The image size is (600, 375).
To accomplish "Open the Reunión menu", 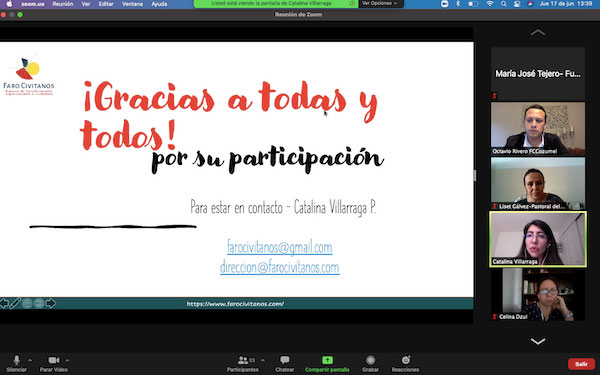I will click(62, 4).
